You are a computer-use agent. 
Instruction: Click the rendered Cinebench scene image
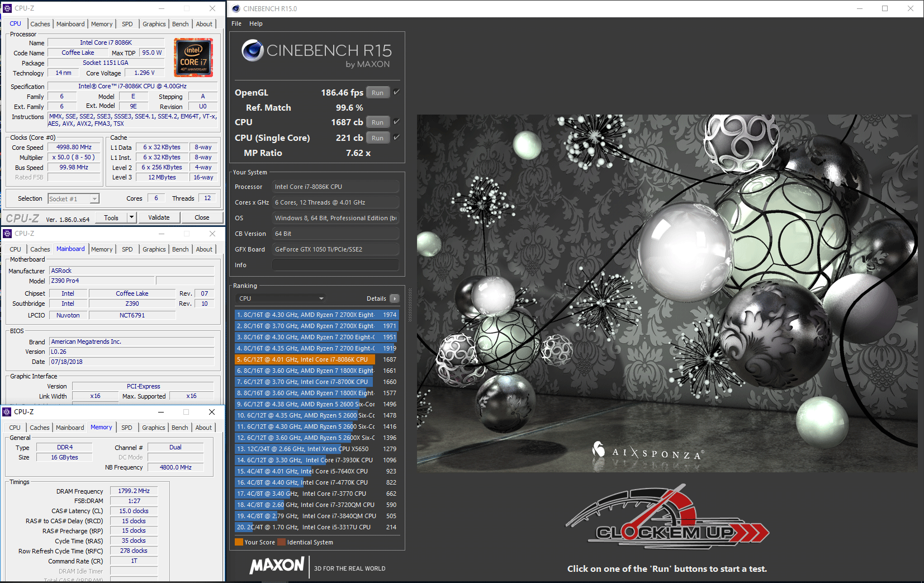(x=667, y=293)
